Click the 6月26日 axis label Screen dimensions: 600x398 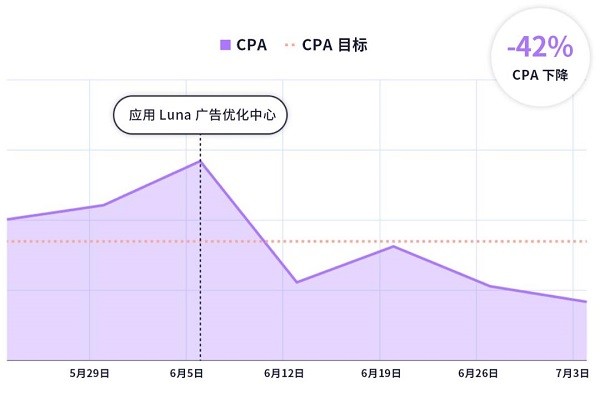click(478, 373)
